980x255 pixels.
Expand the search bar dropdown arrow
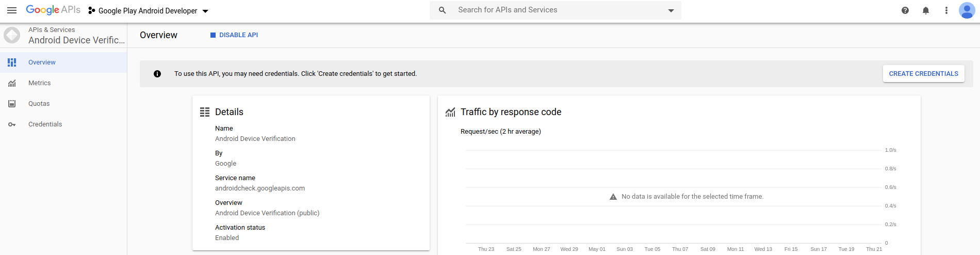(671, 10)
